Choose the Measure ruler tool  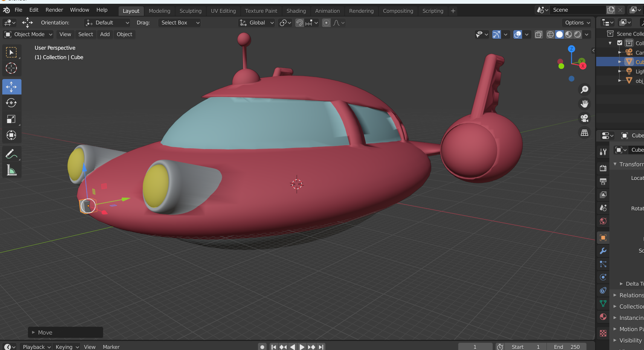click(11, 170)
